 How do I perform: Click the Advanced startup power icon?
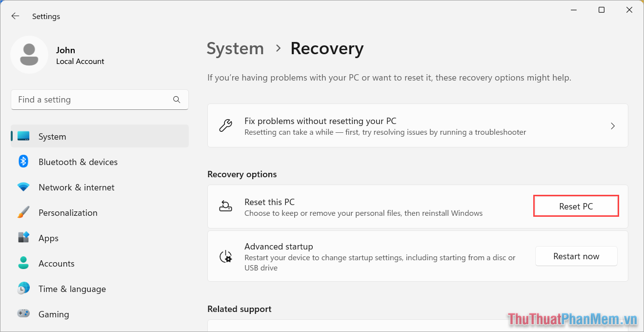point(225,256)
